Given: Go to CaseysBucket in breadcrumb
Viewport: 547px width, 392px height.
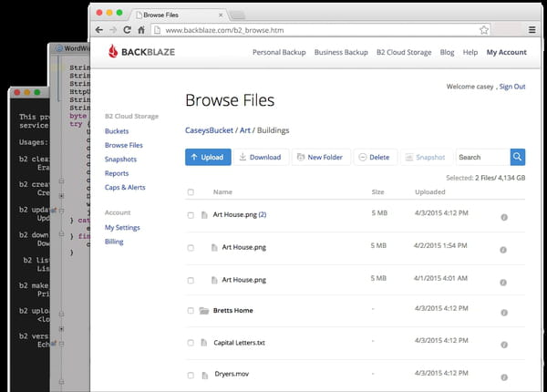Looking at the screenshot, I should coord(209,130).
